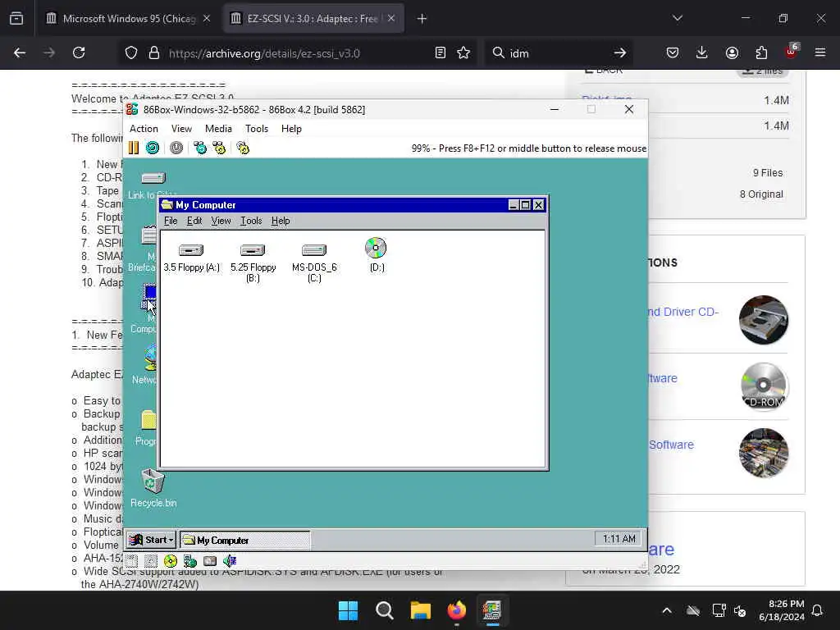Open the 86Box Media menu
The image size is (840, 630).
[x=218, y=129]
